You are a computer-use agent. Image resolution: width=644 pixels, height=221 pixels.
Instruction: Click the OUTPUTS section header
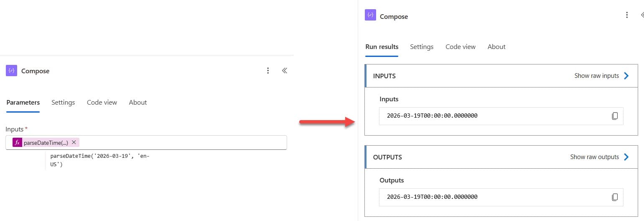click(x=501, y=157)
